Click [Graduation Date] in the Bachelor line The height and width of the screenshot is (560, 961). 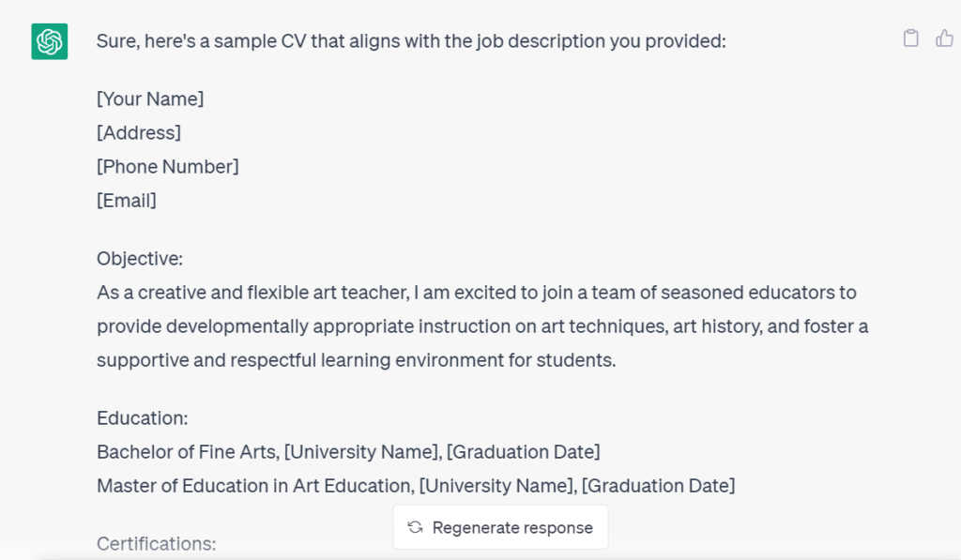click(523, 451)
